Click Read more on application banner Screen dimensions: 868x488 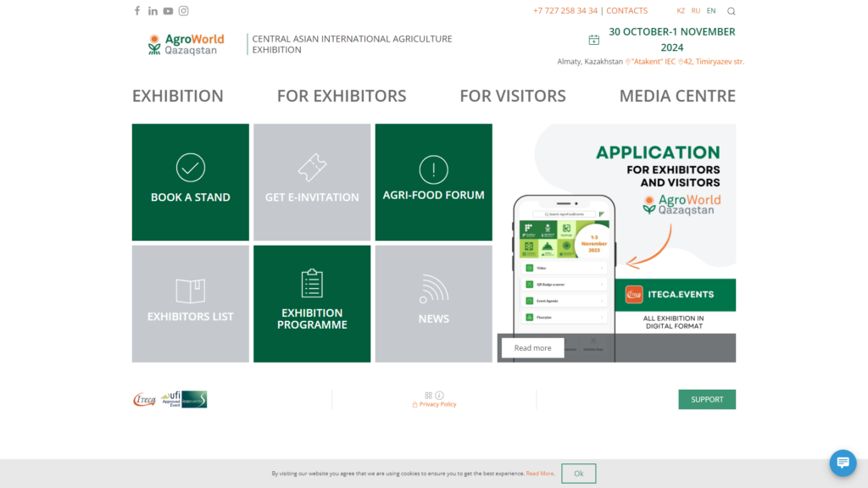(x=532, y=348)
